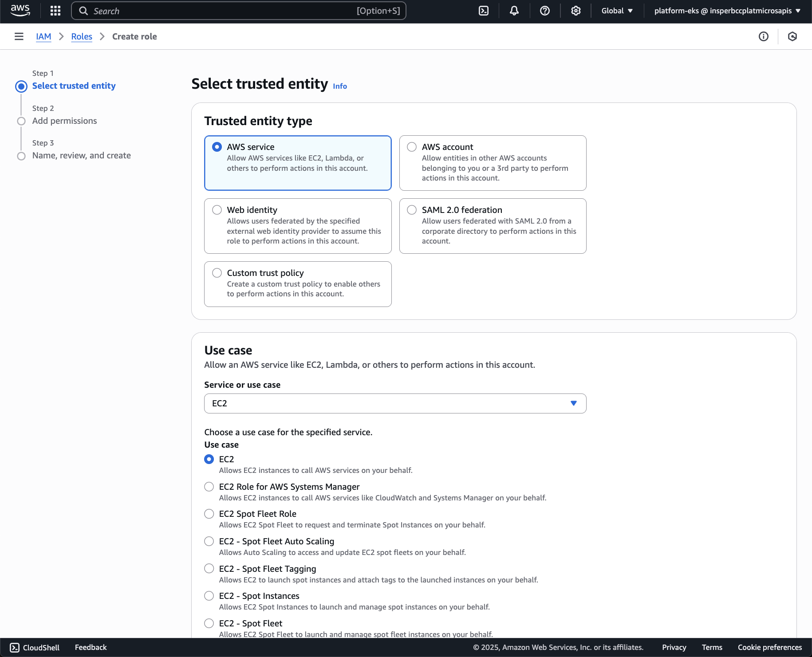This screenshot has width=812, height=657.
Task: Open the Info link beside heading
Action: pyautogui.click(x=340, y=86)
